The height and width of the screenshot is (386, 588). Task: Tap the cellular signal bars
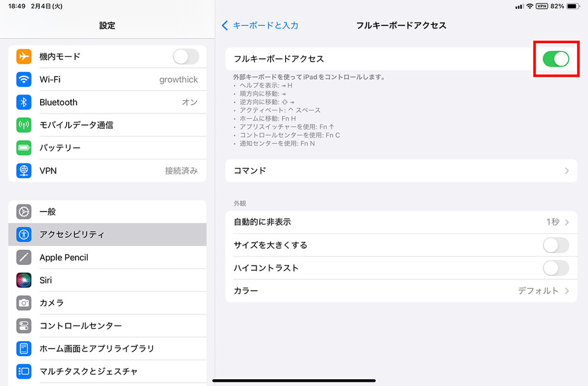point(519,6)
